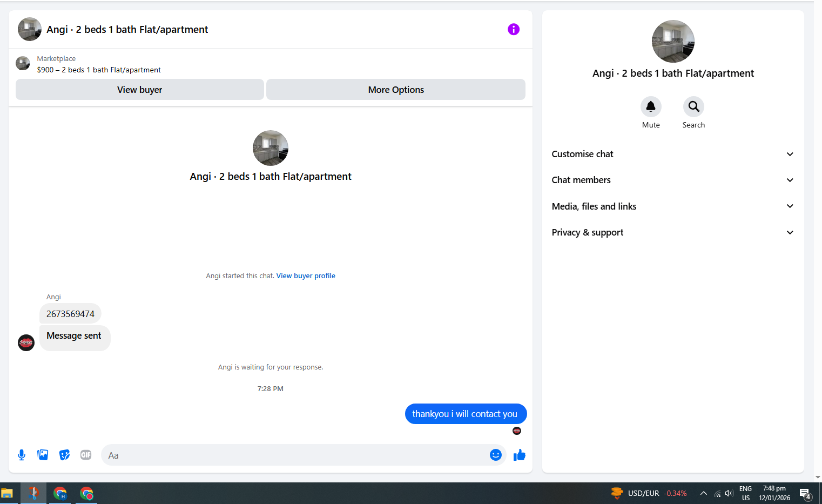Open the GIF picker icon

tap(86, 455)
